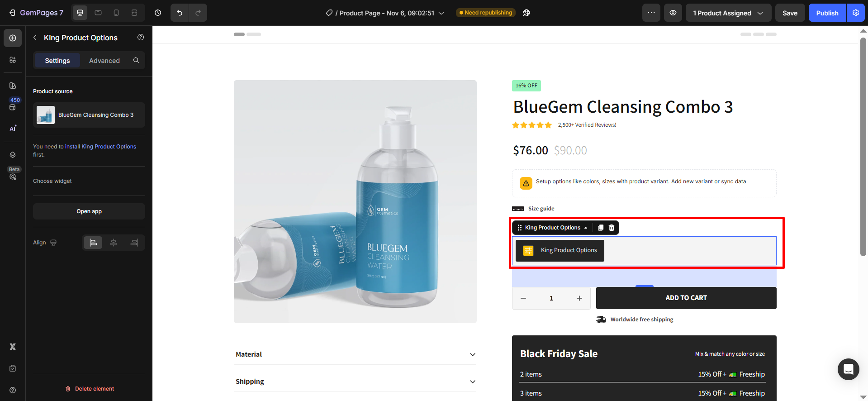Viewport: 868px width, 401px height.
Task: Expand the Material accordion
Action: (x=355, y=354)
